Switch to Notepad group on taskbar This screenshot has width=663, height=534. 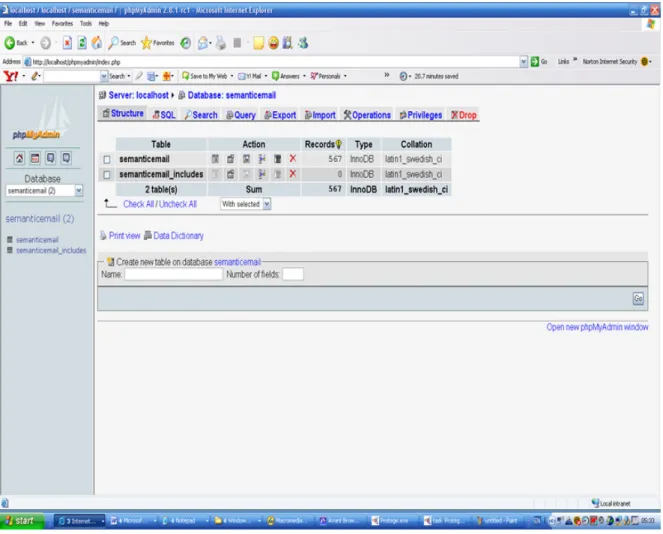coord(184,521)
